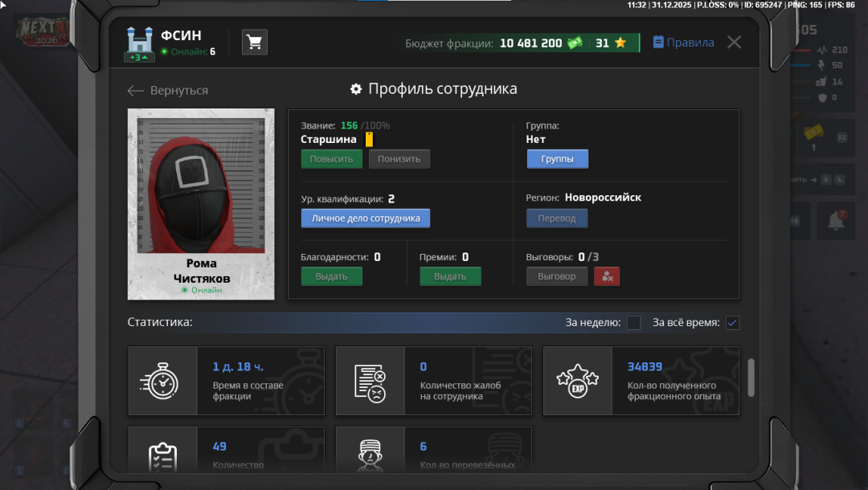Click the complaints document icon
This screenshot has width=868, height=490.
(370, 381)
